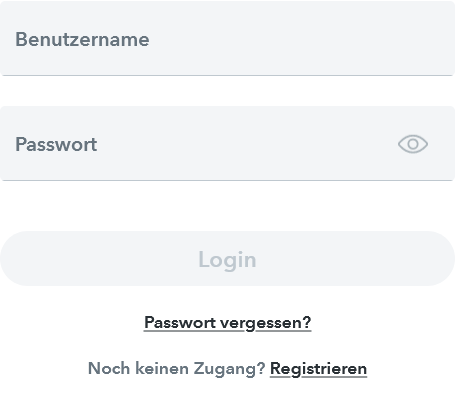Screen dimensions: 455x396
Task: Reveal hidden password characters
Action: click(x=413, y=144)
